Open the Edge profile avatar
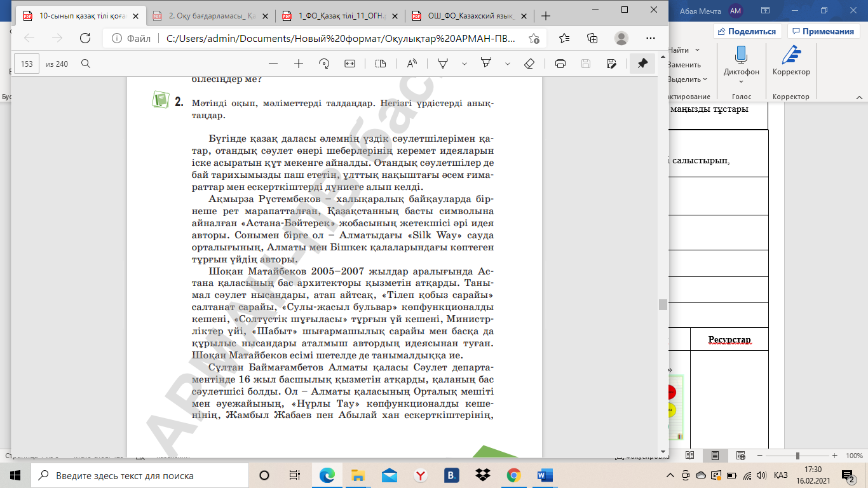 [621, 38]
